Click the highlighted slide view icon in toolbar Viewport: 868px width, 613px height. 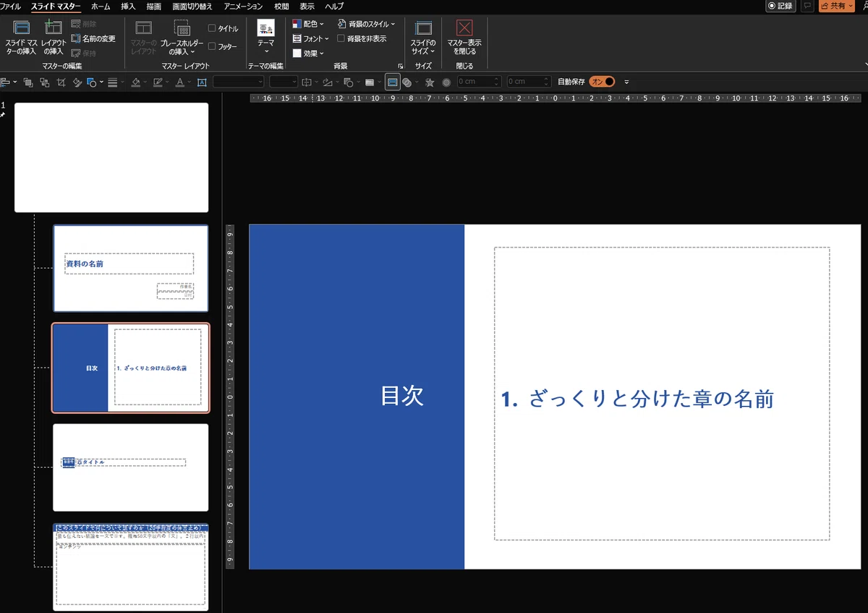click(x=392, y=82)
